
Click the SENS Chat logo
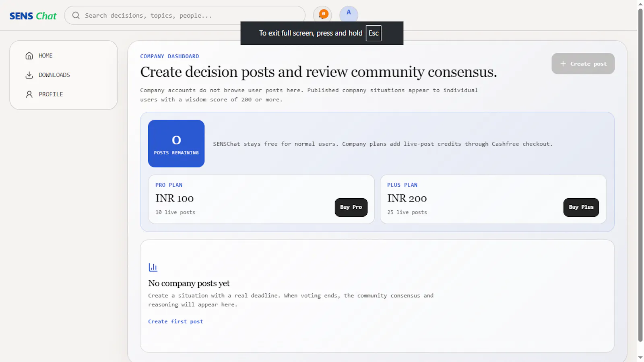(x=33, y=16)
